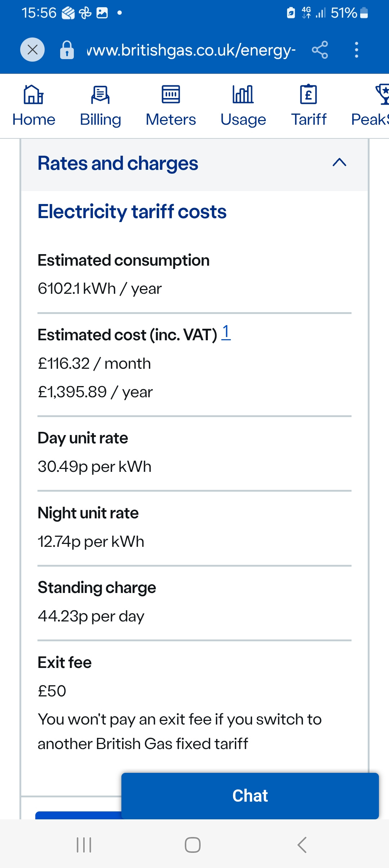Open the Home house icon

click(x=33, y=94)
